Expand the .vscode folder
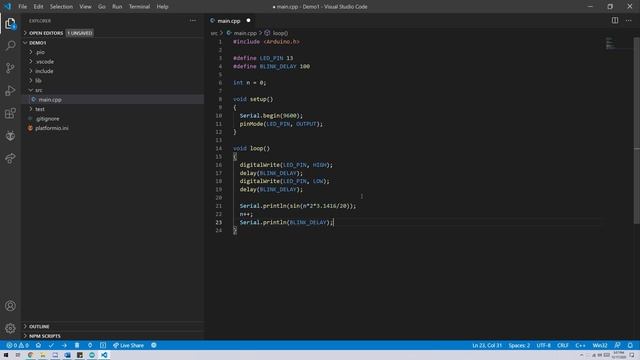Screen dimensions: 640x360 point(44,62)
